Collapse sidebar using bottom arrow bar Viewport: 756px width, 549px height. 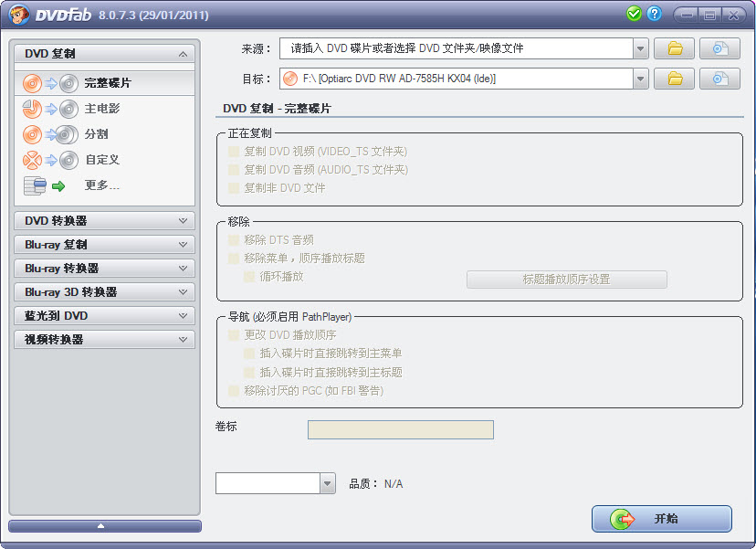(x=105, y=526)
